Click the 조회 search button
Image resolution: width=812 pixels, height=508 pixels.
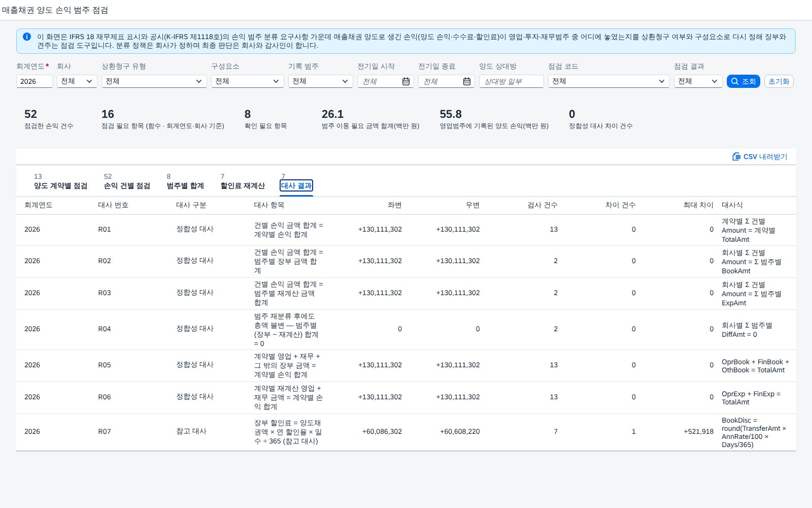pyautogui.click(x=743, y=81)
